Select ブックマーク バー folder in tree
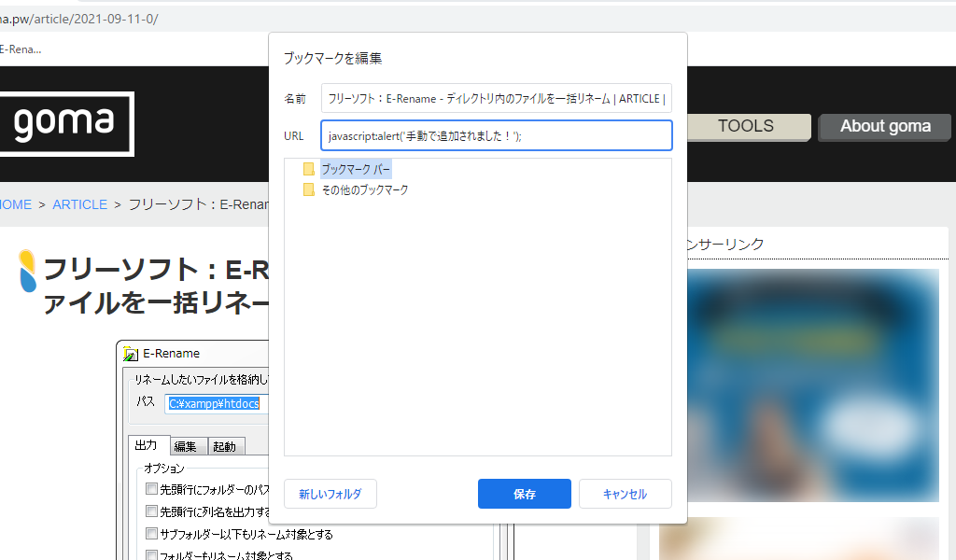 pos(356,169)
